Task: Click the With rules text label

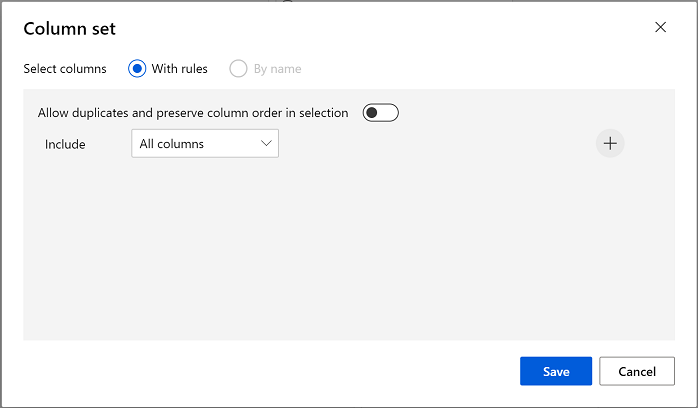Action: 179,69
